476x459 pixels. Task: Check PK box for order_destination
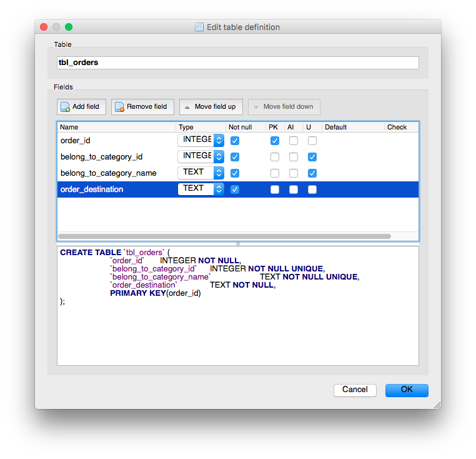click(275, 189)
